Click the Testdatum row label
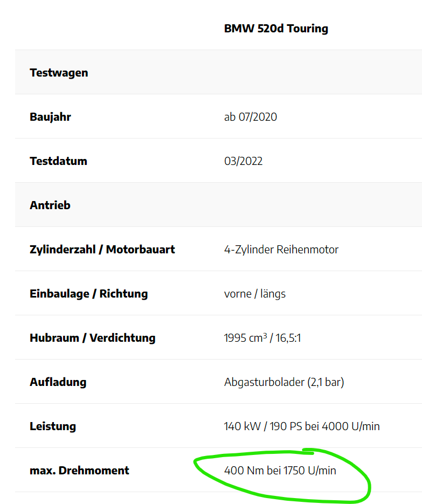This screenshot has width=422, height=504. tap(58, 161)
